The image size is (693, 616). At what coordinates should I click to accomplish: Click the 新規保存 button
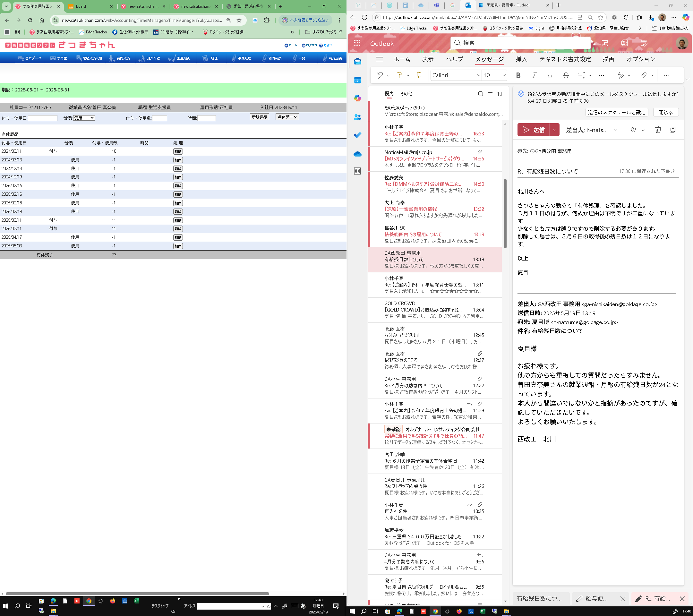259,117
